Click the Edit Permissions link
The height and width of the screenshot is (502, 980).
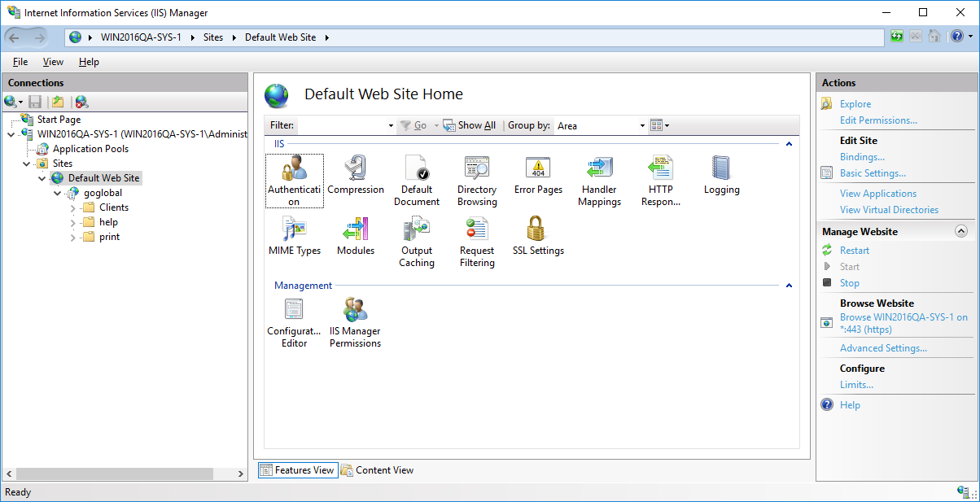pyautogui.click(x=878, y=120)
